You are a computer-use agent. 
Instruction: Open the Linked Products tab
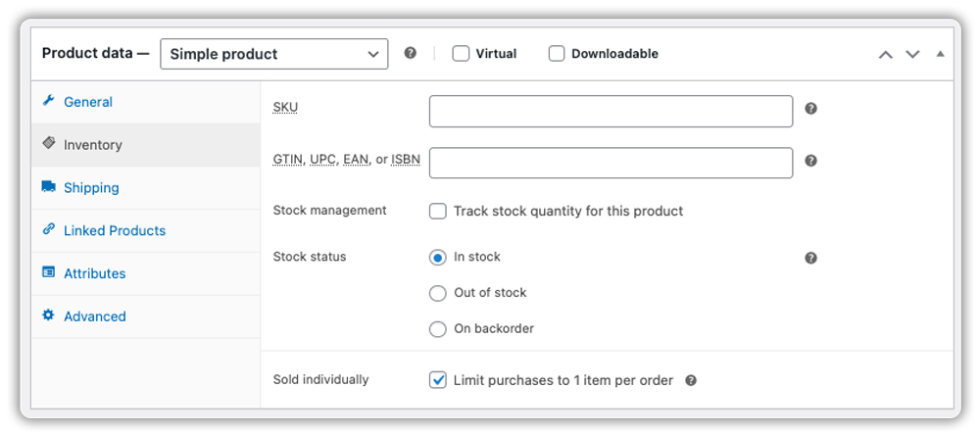146,230
